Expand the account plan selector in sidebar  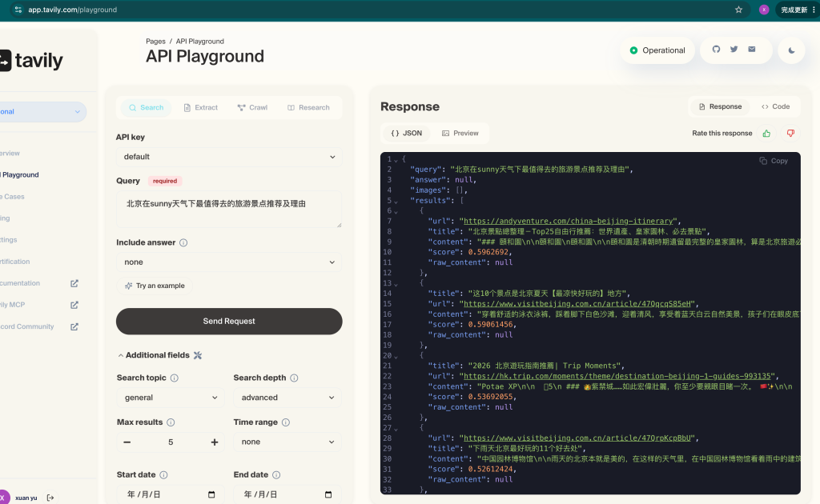click(42, 112)
